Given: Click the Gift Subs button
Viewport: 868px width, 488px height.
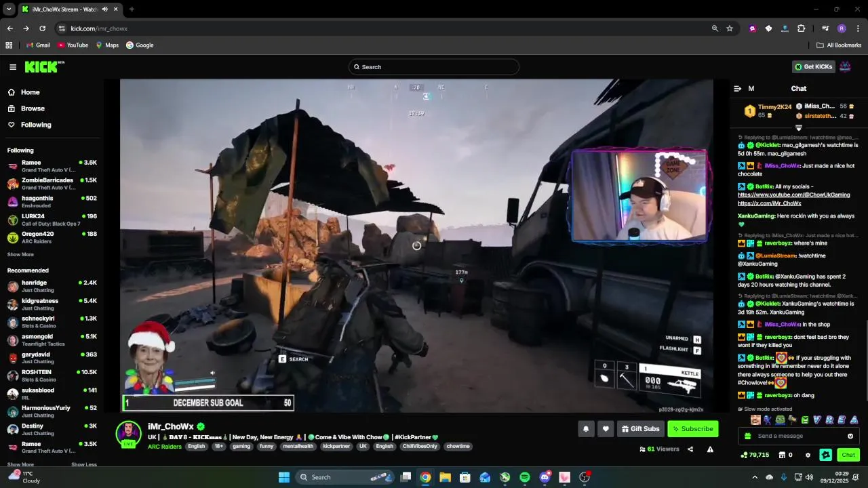Looking at the screenshot, I should pos(640,428).
